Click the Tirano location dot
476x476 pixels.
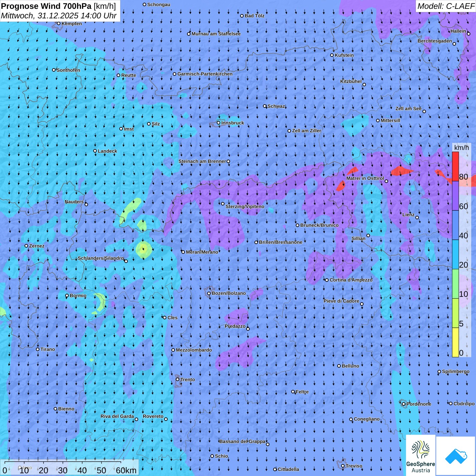click(x=38, y=349)
